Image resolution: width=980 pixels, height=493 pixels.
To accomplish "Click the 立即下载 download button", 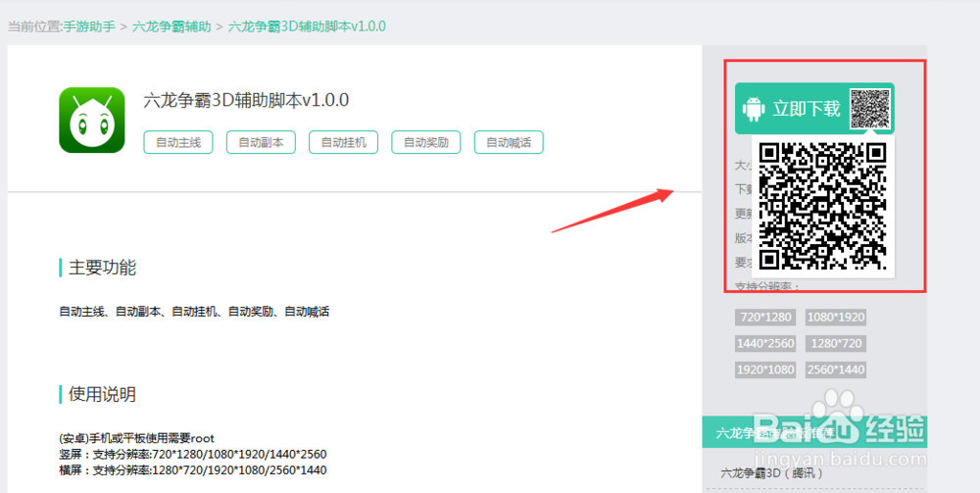I will coord(814,108).
